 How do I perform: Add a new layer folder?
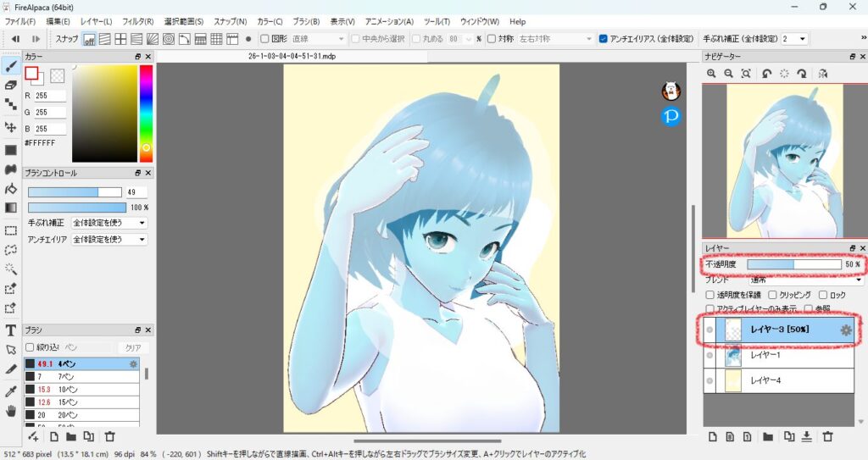[768, 437]
